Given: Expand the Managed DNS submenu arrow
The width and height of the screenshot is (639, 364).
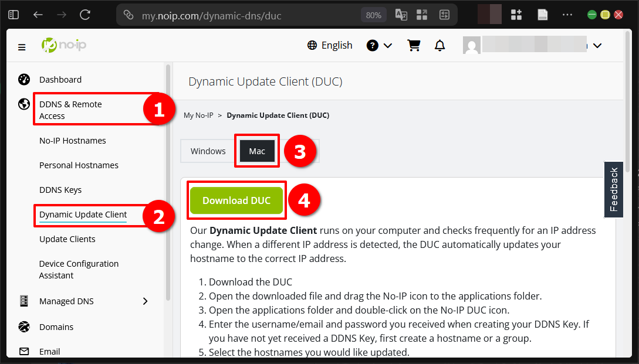Looking at the screenshot, I should pos(145,301).
